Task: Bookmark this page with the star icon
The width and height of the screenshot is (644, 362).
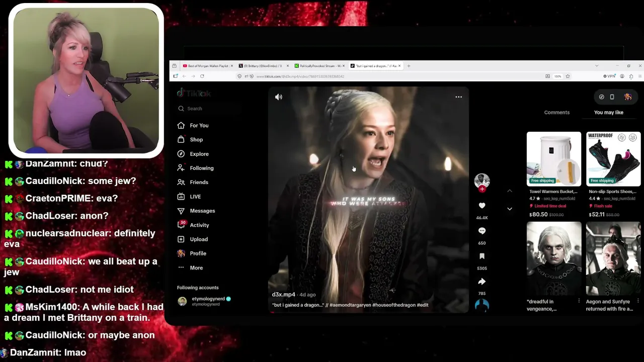Action: 568,76
